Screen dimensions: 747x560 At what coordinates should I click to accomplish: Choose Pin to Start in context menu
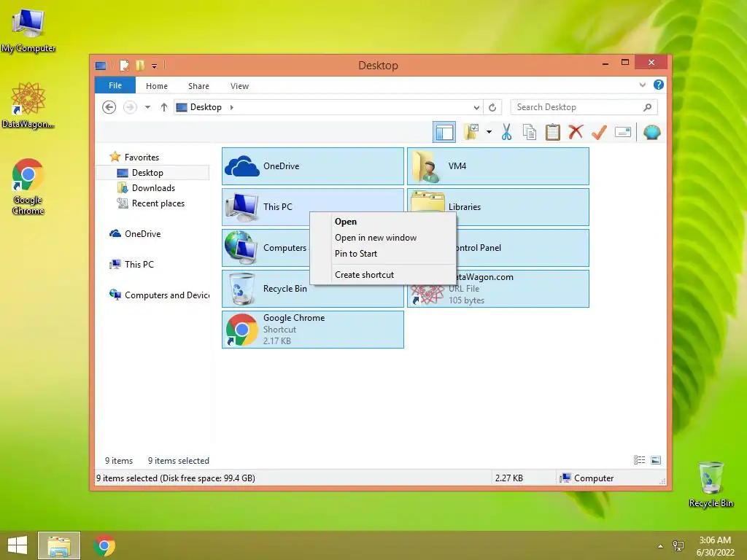[x=383, y=253]
